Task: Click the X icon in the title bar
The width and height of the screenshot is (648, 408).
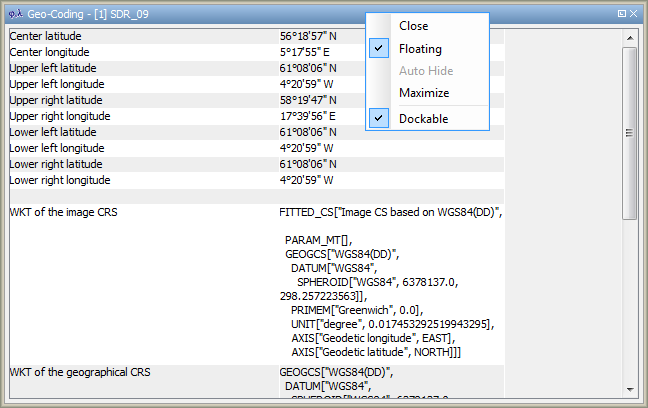Action: pyautogui.click(x=633, y=14)
